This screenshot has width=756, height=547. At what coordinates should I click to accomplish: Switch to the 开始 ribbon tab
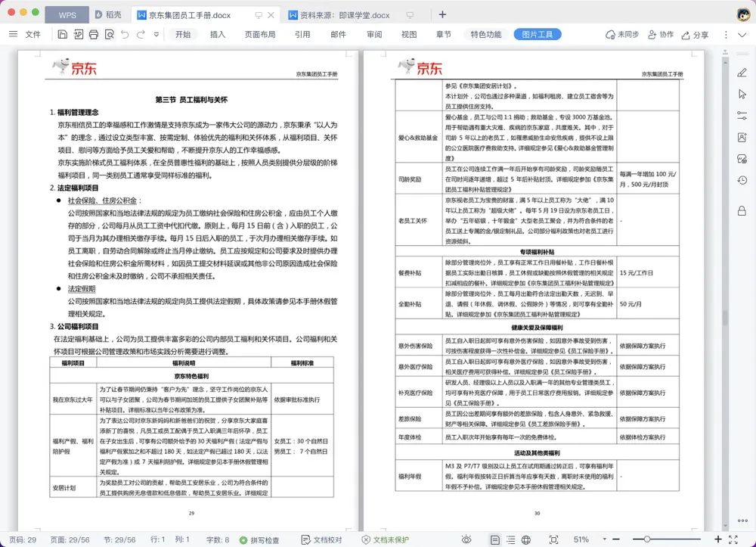(183, 34)
